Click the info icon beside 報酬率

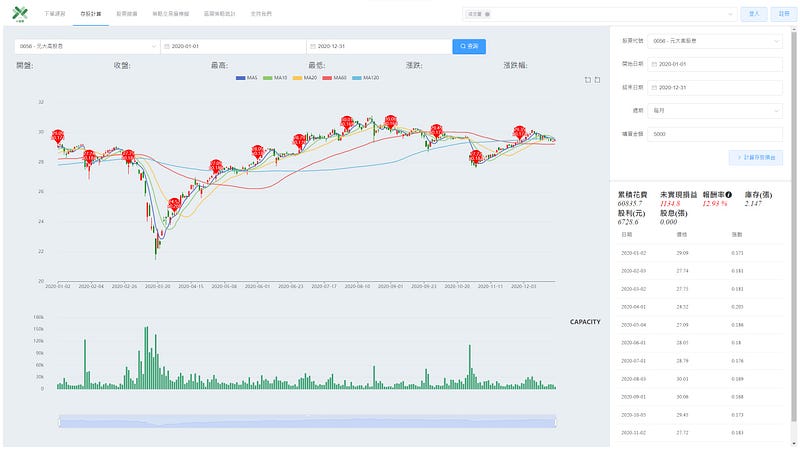click(x=729, y=194)
